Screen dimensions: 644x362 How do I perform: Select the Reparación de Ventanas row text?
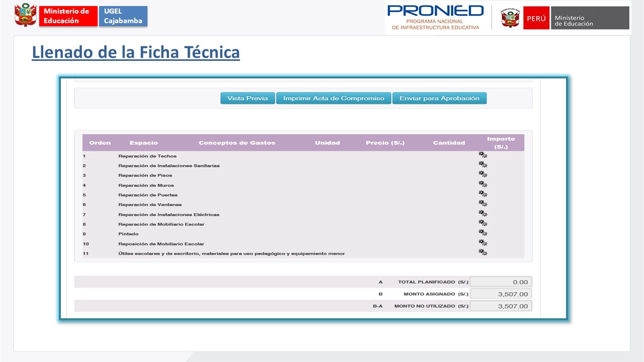tap(150, 205)
